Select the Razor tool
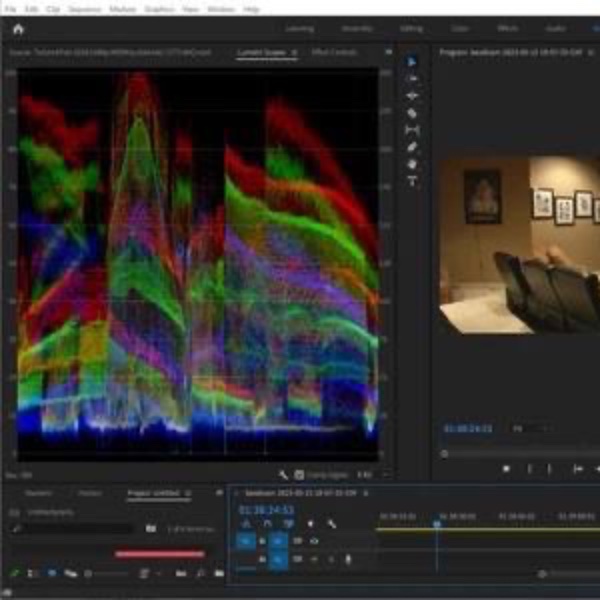The width and height of the screenshot is (600, 600). tap(412, 113)
